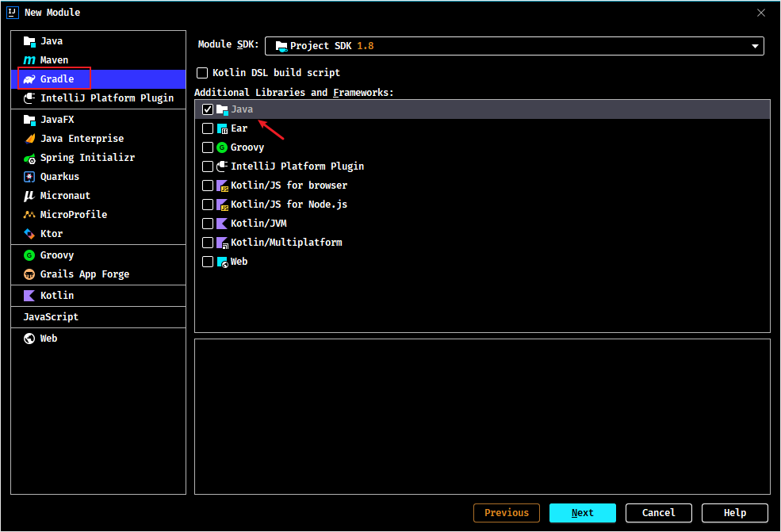Enable Kotlin DSL build script checkbox

[202, 73]
